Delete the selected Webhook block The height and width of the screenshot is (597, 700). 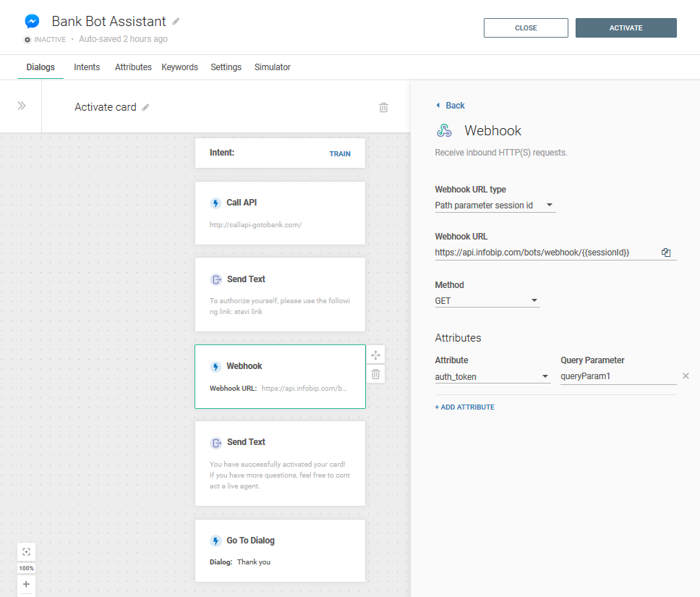376,374
